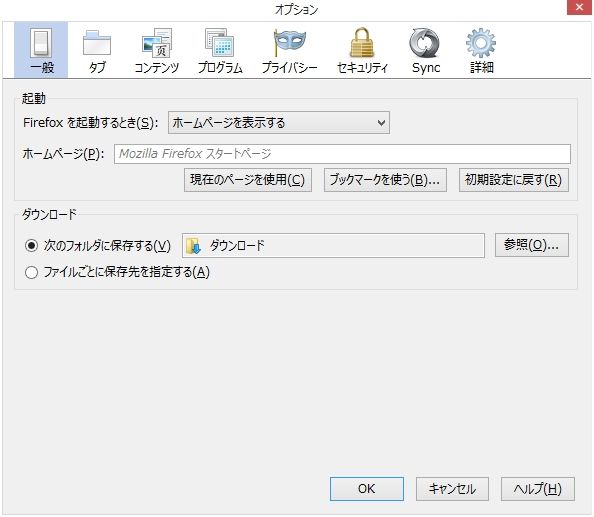Click 現在のページを使用 button
The image size is (594, 517).
click(248, 180)
